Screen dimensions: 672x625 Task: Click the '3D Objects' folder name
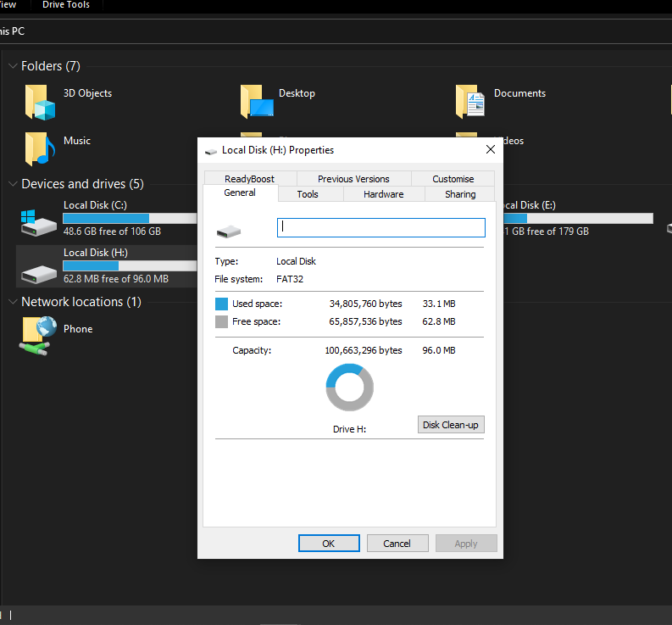click(x=88, y=93)
